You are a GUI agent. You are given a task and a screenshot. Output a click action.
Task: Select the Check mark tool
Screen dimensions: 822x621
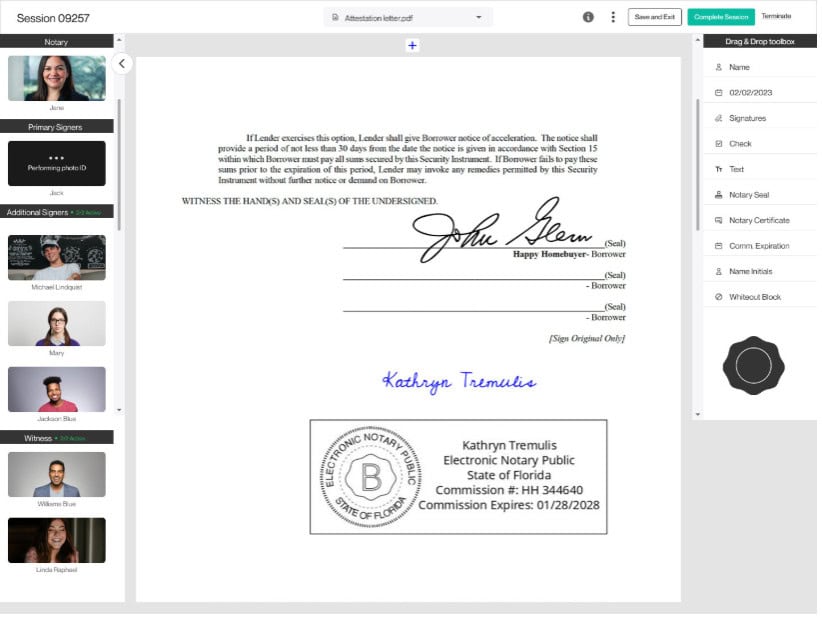pyautogui.click(x=740, y=144)
